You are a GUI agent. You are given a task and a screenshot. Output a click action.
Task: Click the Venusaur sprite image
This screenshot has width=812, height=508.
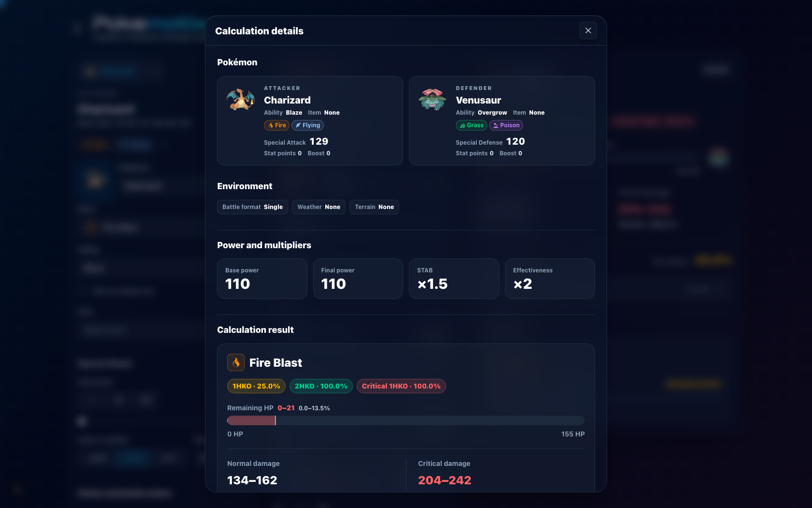[433, 99]
